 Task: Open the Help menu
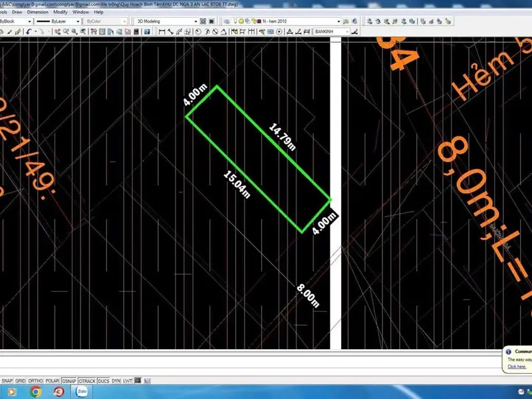[x=98, y=12]
